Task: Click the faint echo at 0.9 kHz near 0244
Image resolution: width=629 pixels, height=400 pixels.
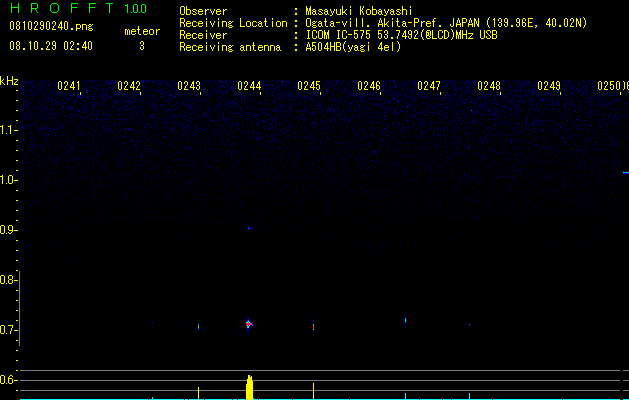Action: pyautogui.click(x=250, y=228)
